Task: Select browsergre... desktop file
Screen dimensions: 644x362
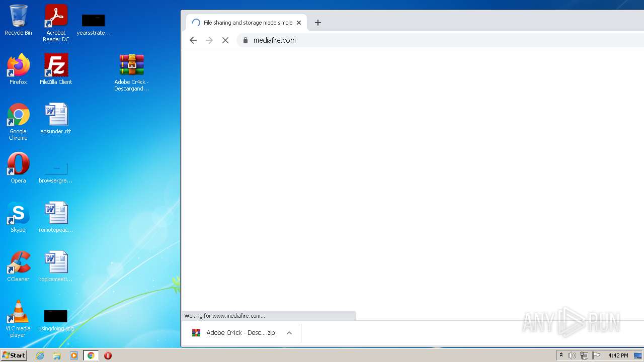Action: [x=56, y=171]
